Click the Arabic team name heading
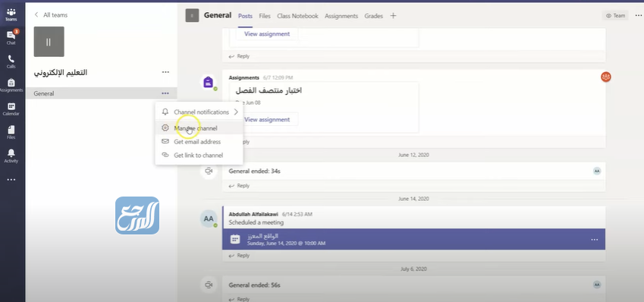Viewport: 644px width, 302px height. coord(61,73)
